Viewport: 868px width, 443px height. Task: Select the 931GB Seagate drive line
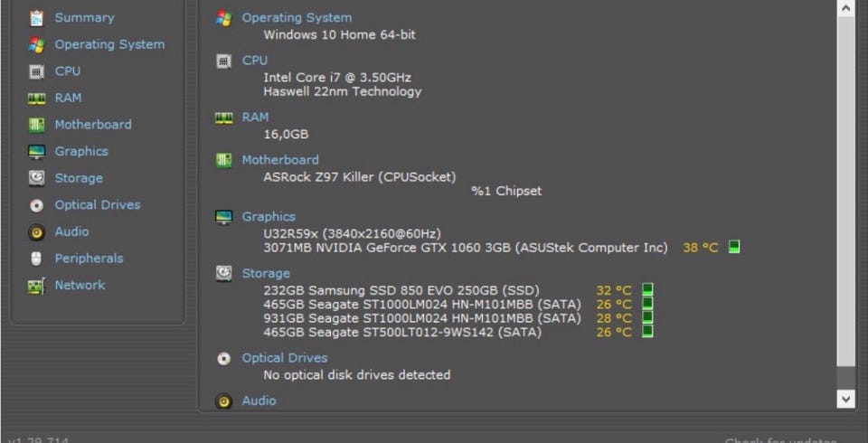coord(422,318)
